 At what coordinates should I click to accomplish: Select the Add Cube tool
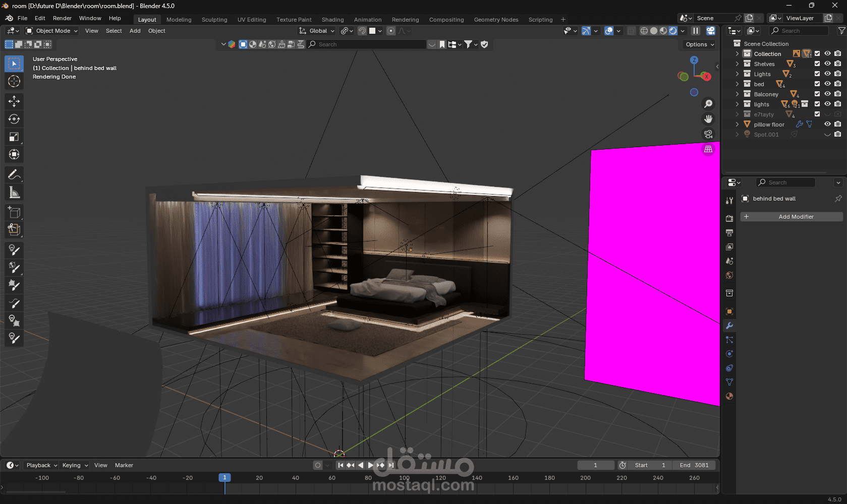[x=14, y=212]
